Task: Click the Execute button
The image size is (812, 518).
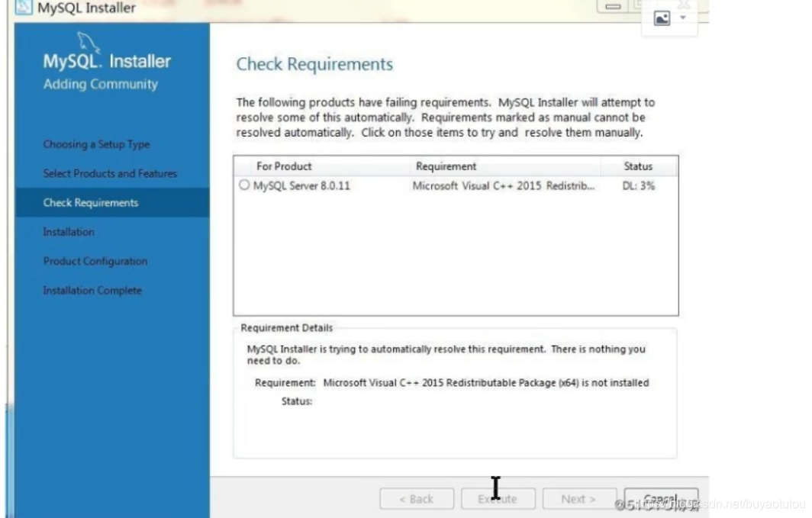Action: tap(498, 499)
